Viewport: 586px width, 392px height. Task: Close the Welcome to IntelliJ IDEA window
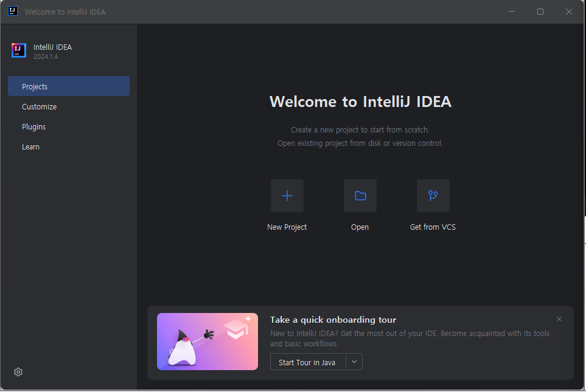pyautogui.click(x=569, y=12)
